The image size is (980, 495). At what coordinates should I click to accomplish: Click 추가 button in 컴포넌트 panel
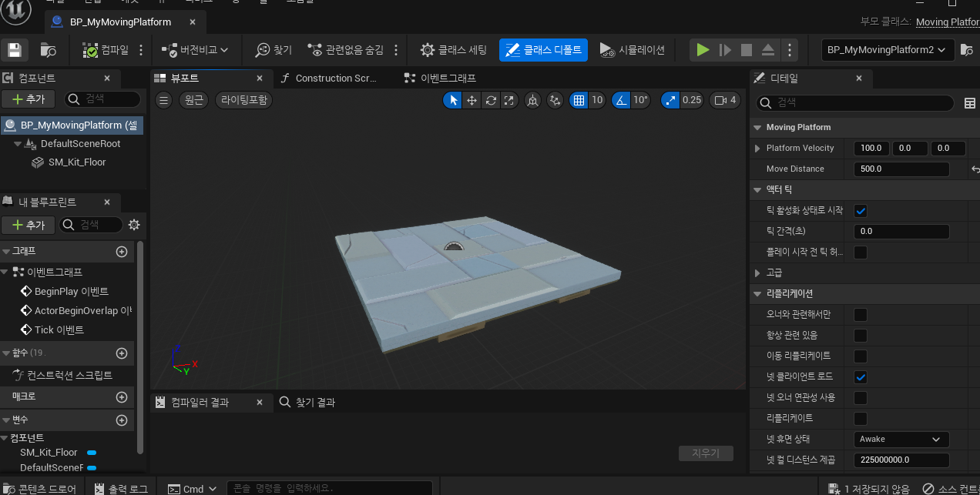28,99
